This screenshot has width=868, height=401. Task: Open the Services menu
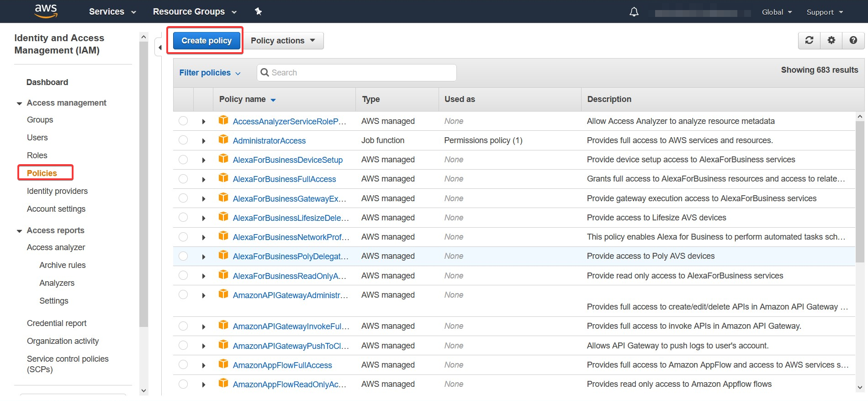(x=112, y=11)
